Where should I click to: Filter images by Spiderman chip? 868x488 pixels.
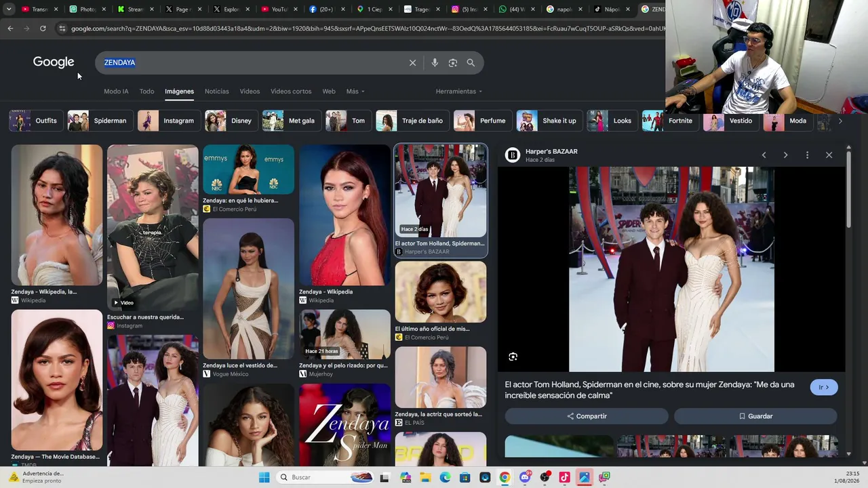(99, 121)
